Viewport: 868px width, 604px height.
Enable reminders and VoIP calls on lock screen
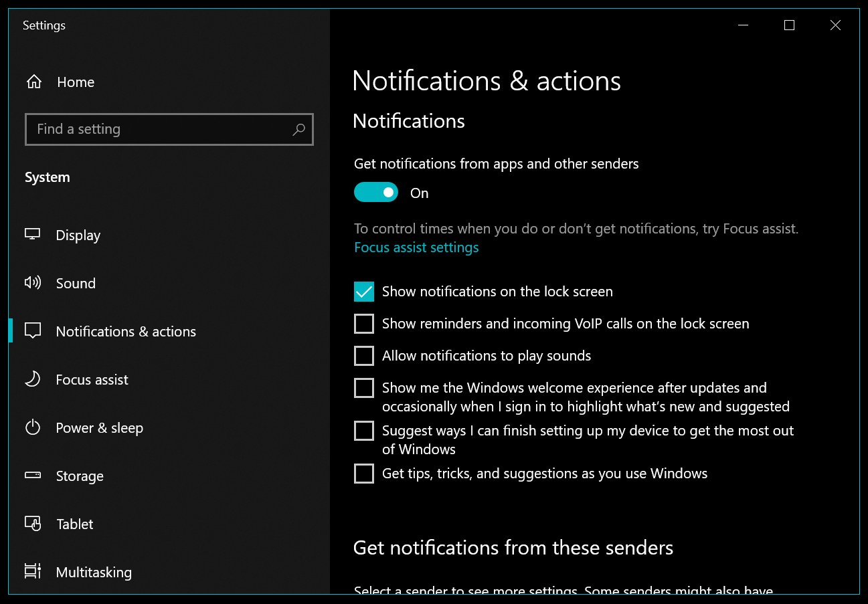click(x=364, y=324)
